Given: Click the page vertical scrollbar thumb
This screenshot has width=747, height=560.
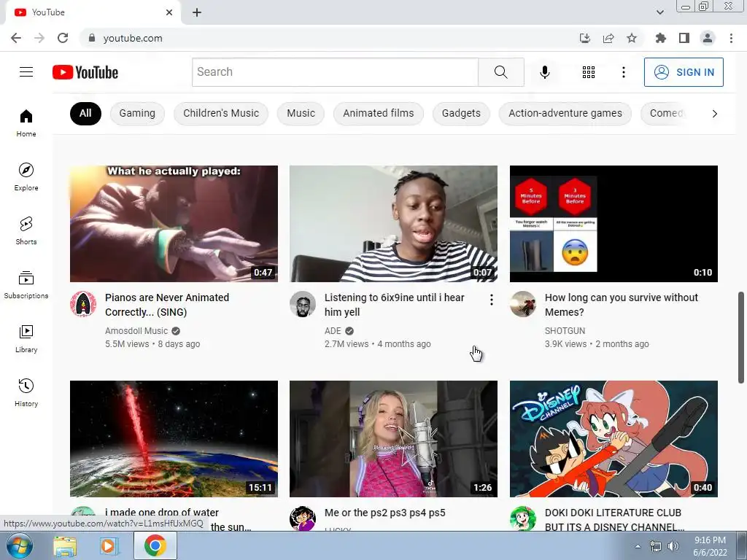Looking at the screenshot, I should (x=741, y=337).
